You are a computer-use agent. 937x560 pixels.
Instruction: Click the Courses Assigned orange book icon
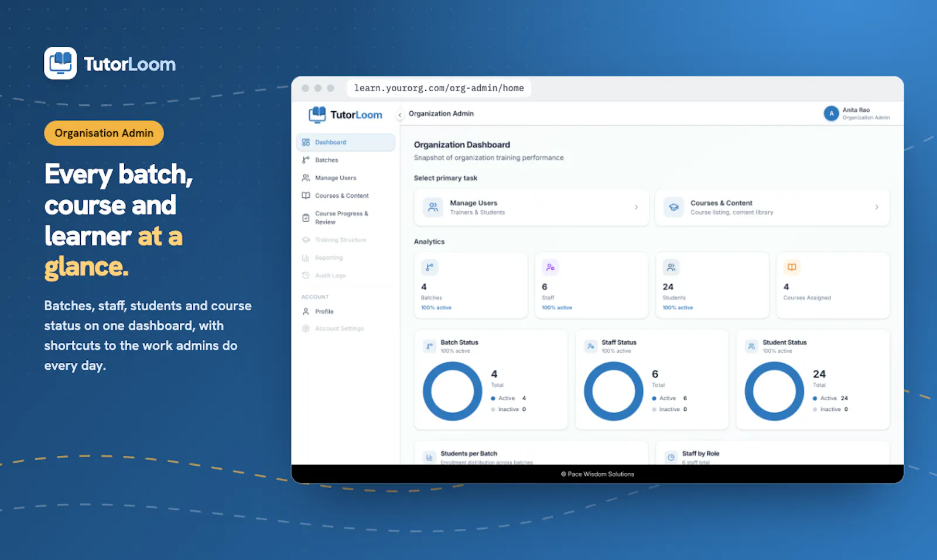point(792,267)
